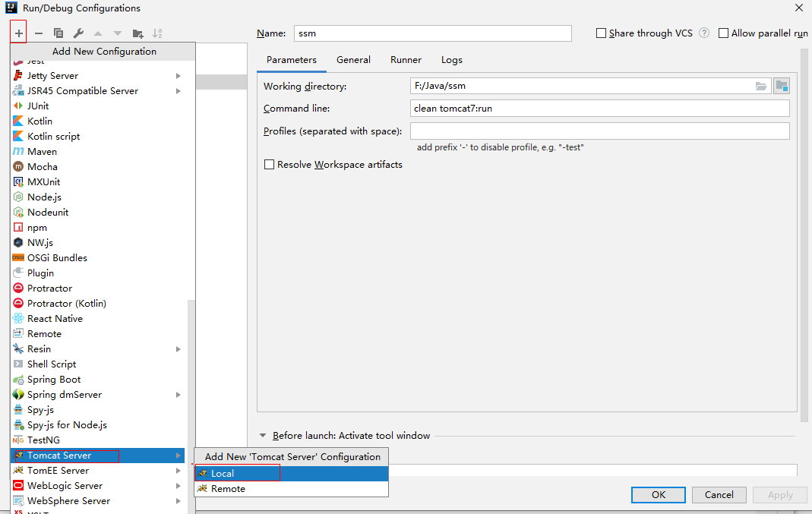Select Remote in the configuration type list
Screen dimensions: 812x514
pyautogui.click(x=98, y=333)
